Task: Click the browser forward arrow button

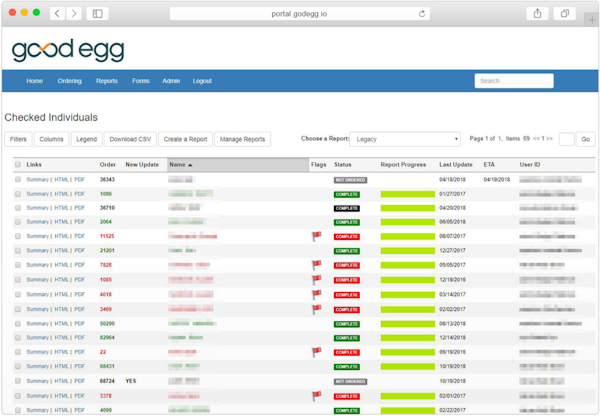Action: pyautogui.click(x=74, y=14)
